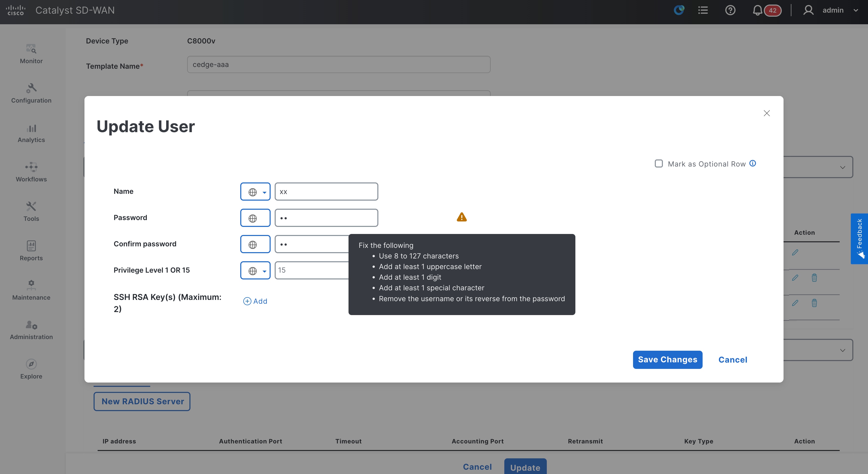
Task: Add an SSH RSA key
Action: click(255, 301)
